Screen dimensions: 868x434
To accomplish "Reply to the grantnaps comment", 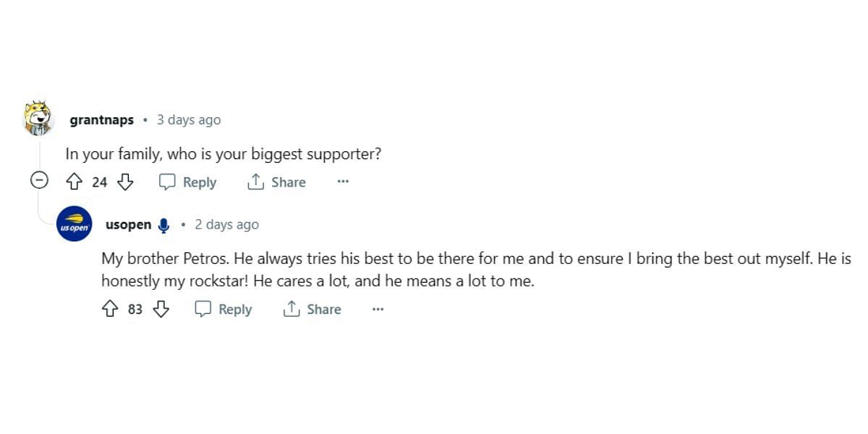I will coord(188,182).
